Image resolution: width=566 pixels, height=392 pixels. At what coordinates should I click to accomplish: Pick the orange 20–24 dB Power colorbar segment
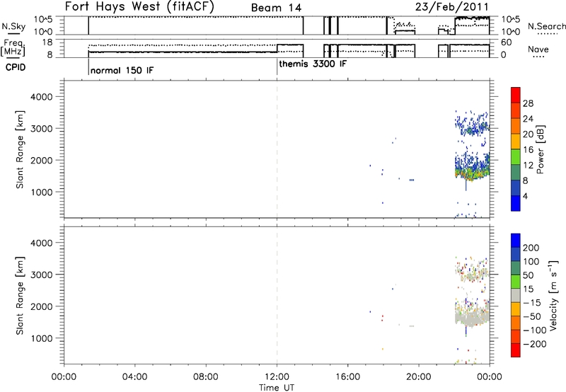(x=516, y=126)
